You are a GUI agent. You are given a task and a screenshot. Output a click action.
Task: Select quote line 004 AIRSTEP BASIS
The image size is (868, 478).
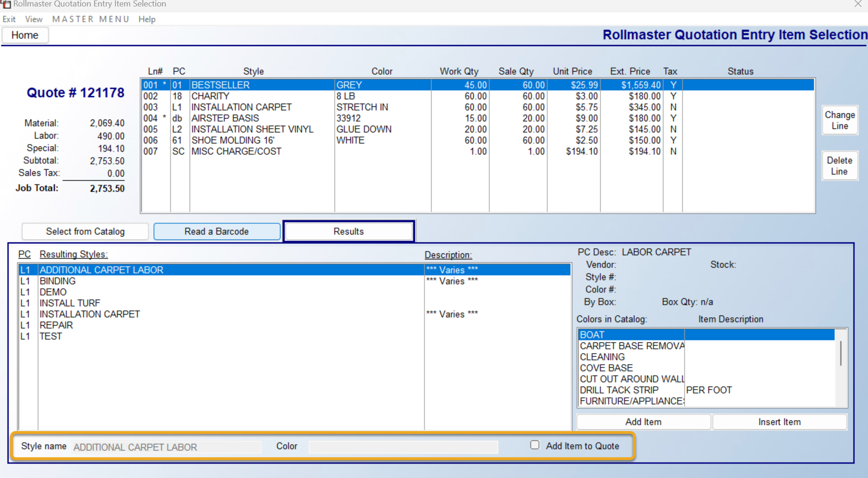[478, 118]
